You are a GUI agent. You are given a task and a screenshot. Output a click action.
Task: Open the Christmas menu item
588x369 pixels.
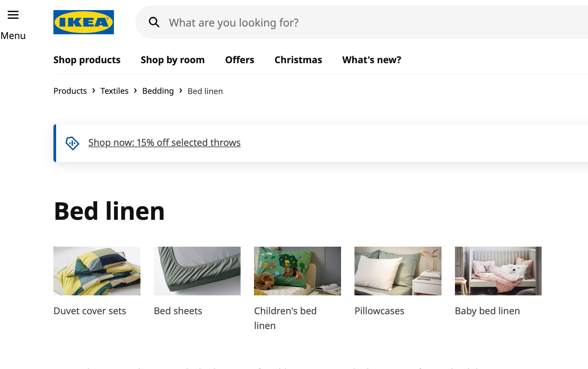coord(298,60)
